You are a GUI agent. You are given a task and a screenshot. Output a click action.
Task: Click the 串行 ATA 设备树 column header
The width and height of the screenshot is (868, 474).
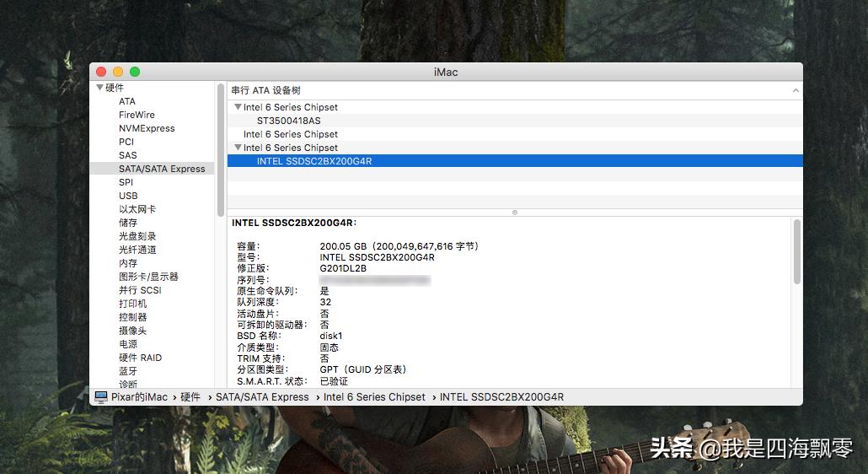click(x=265, y=90)
